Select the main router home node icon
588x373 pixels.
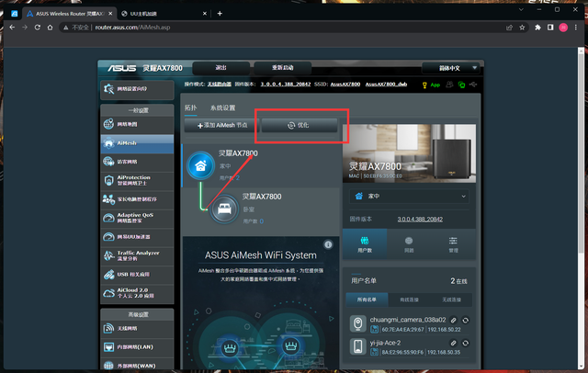tap(201, 165)
